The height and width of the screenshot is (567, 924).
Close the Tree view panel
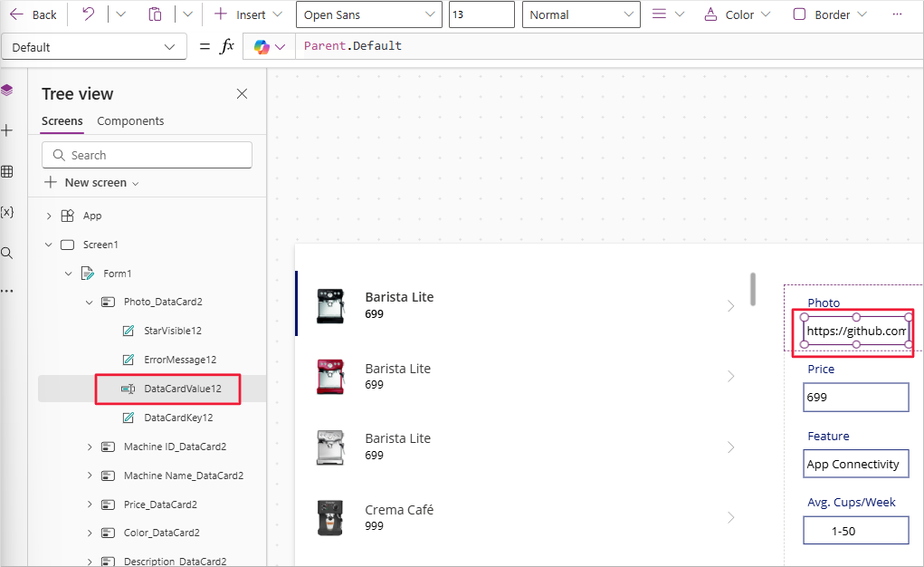[x=242, y=94]
